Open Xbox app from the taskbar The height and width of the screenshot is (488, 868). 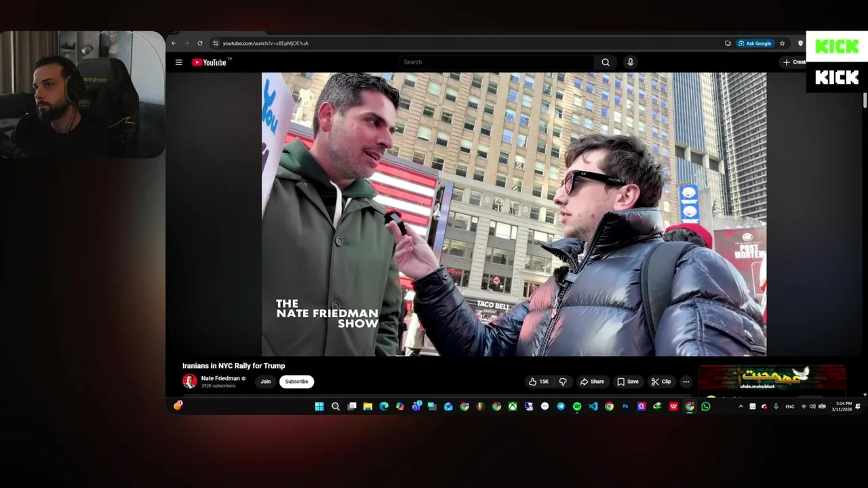pos(513,407)
